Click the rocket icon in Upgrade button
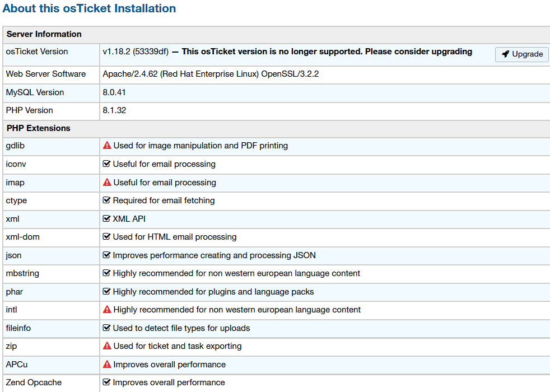550x392 pixels. click(x=505, y=54)
